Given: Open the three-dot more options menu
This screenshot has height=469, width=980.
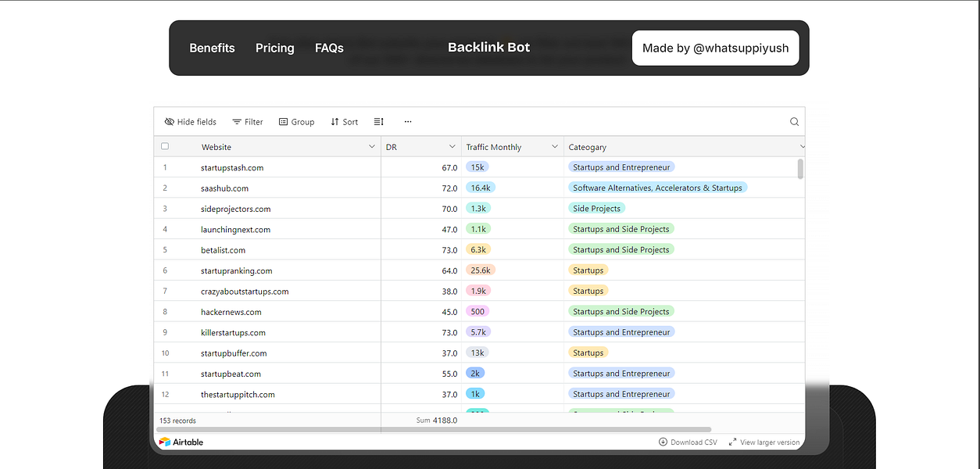Looking at the screenshot, I should (x=408, y=122).
